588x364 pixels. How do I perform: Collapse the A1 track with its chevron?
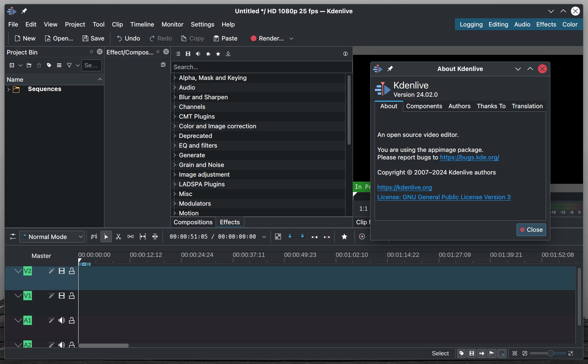pos(18,320)
